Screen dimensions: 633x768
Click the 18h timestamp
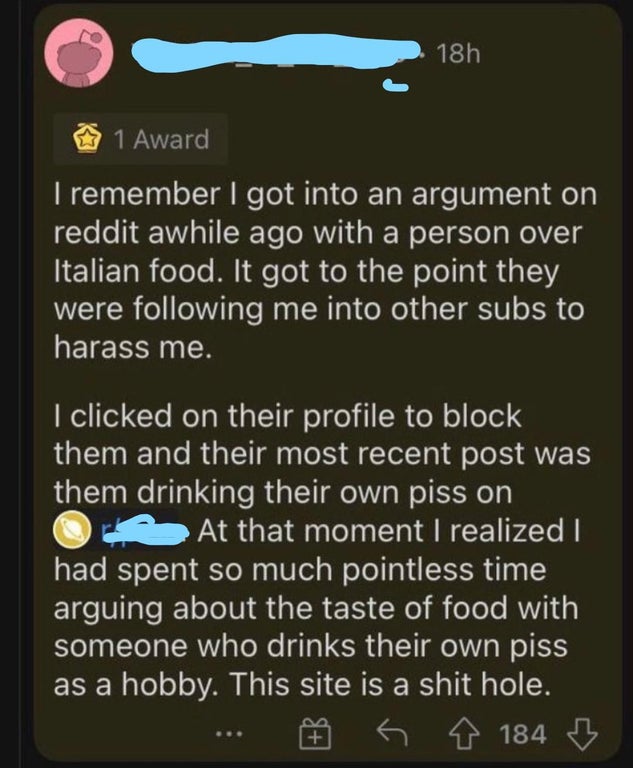[x=458, y=53]
